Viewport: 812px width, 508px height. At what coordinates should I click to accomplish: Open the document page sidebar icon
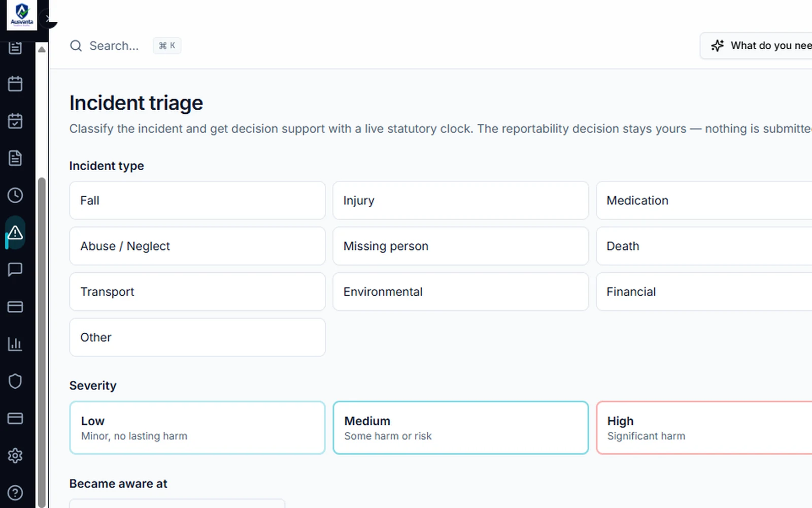click(x=15, y=158)
